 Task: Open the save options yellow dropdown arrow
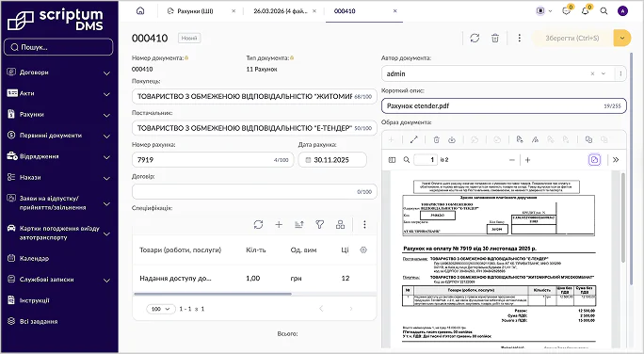click(x=622, y=39)
